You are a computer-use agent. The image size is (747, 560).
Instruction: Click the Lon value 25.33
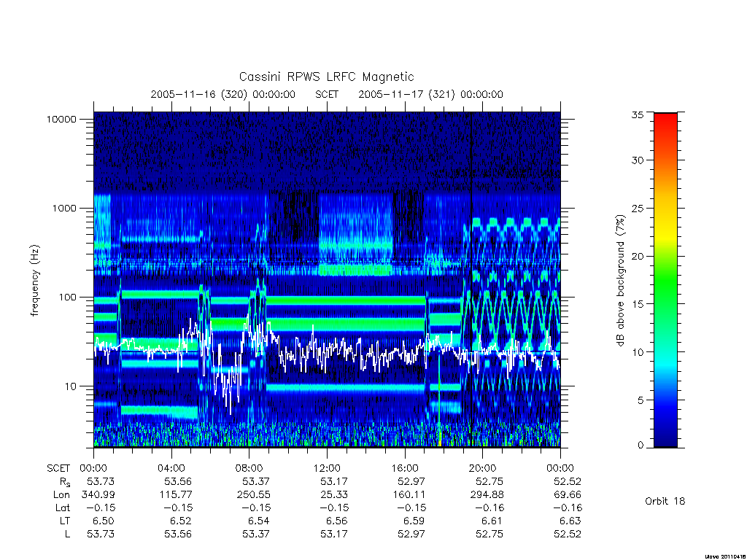pyautogui.click(x=334, y=495)
